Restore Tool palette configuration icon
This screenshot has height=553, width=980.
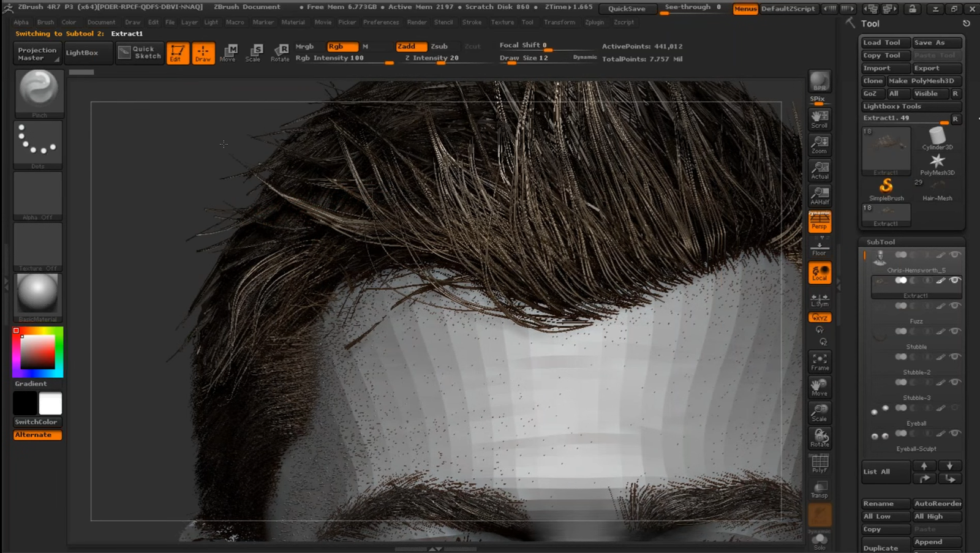[967, 23]
